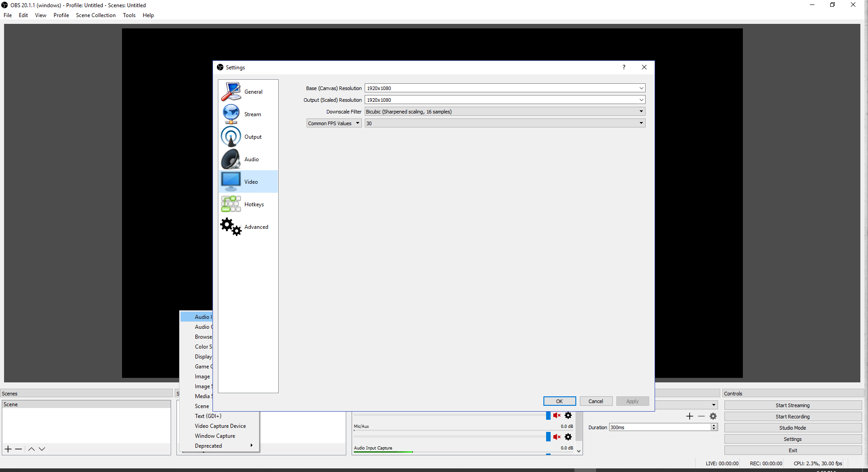Screen dimensions: 868x472
Task: Select the Scene item in Scenes list
Action: click(x=86, y=404)
